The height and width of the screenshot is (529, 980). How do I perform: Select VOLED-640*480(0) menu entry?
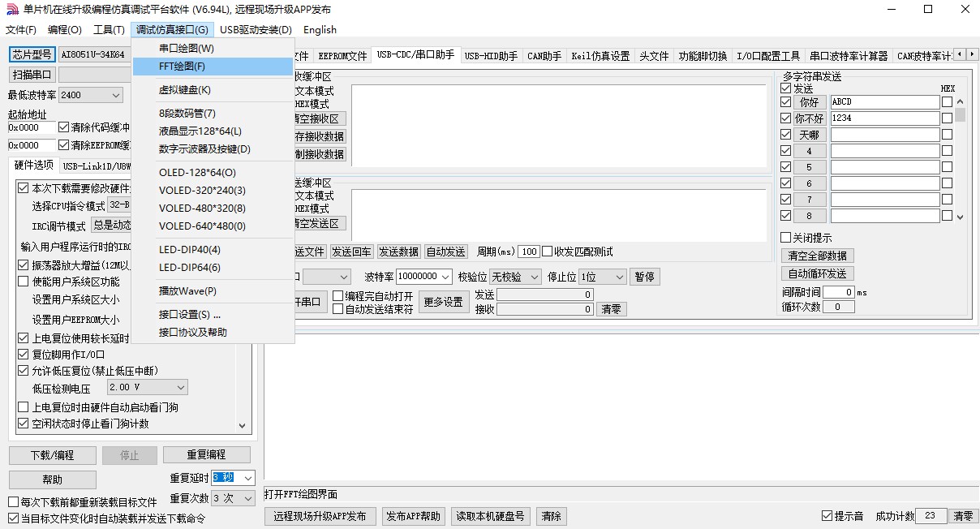pyautogui.click(x=213, y=226)
